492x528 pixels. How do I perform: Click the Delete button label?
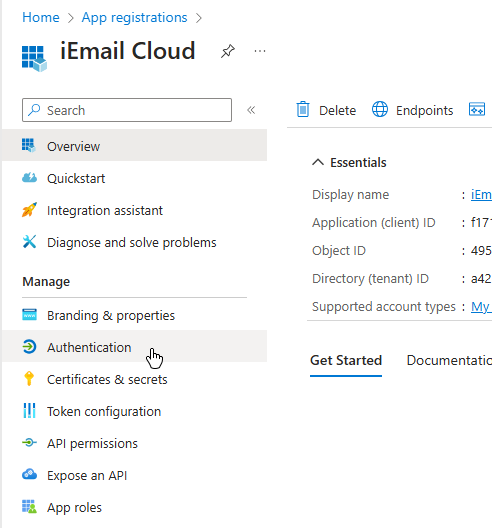(x=337, y=110)
